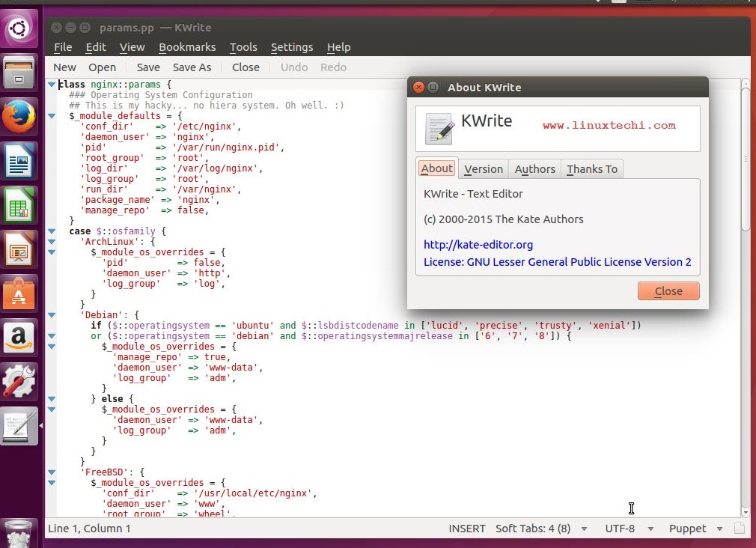Screen dimensions: 756x548
Task: Open the http://kate-editor.org link
Action: click(478, 245)
